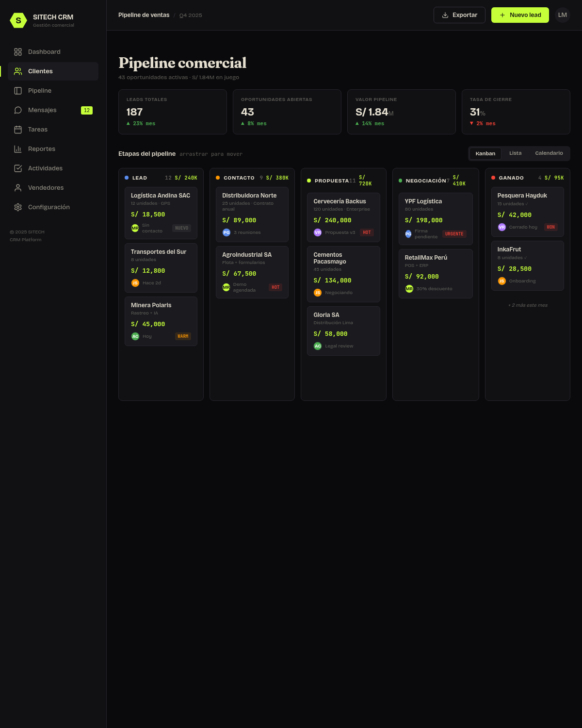This screenshot has height=728, width=582.
Task: Open the Vendedores person icon
Action: pos(18,188)
